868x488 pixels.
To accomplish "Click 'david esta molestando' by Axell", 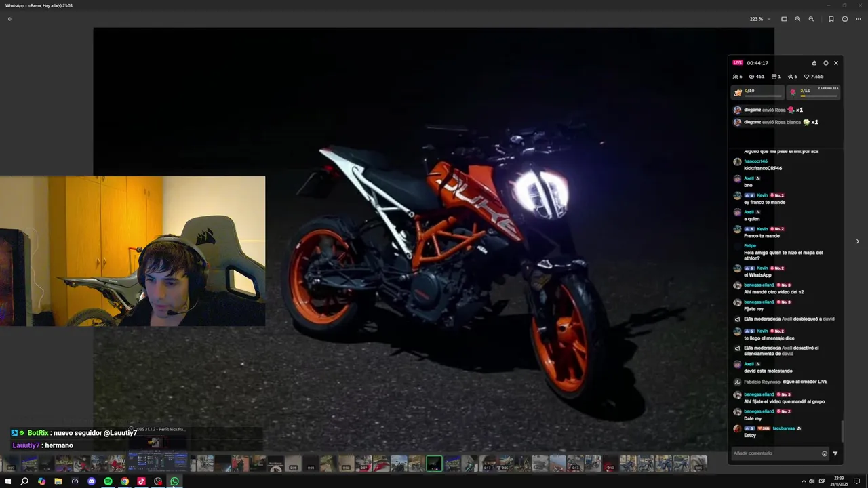I will coord(768,371).
